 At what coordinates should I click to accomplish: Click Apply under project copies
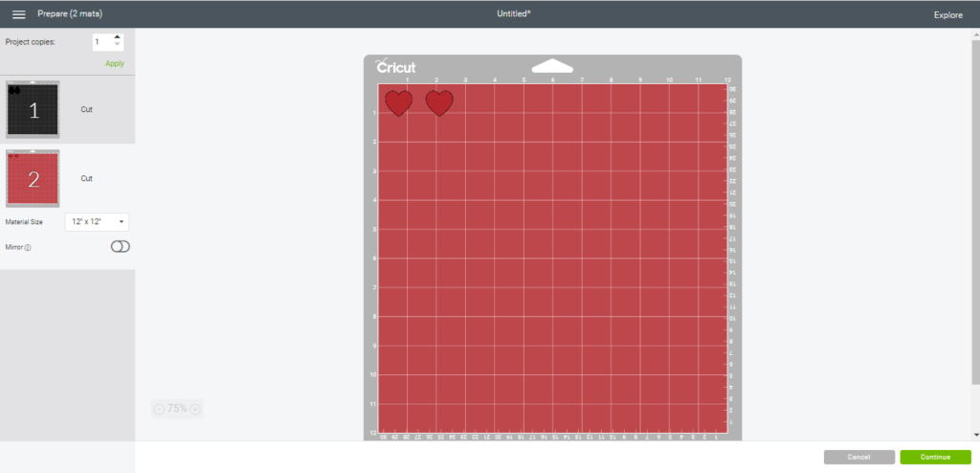click(115, 63)
